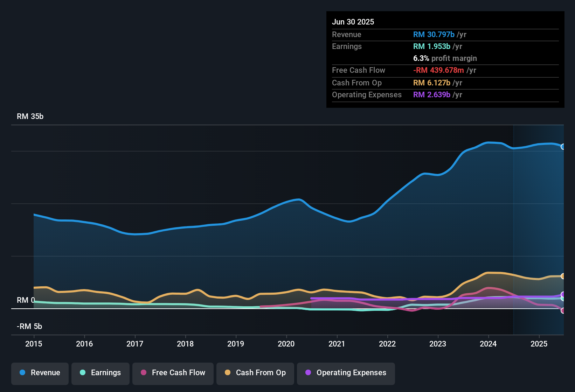Hide the Free Cash Flow line
Image resolution: width=575 pixels, height=392 pixels.
tap(173, 373)
